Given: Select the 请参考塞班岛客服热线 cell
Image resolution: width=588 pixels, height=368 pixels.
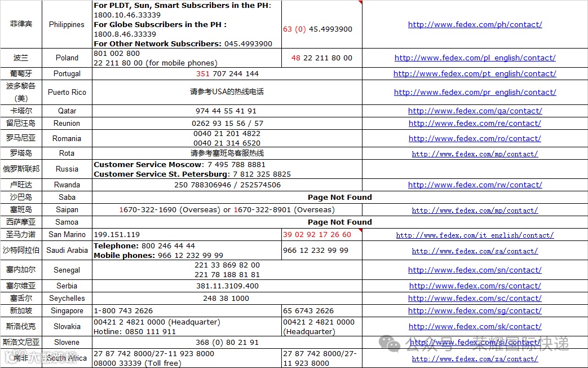Looking at the screenshot, I should tap(227, 153).
